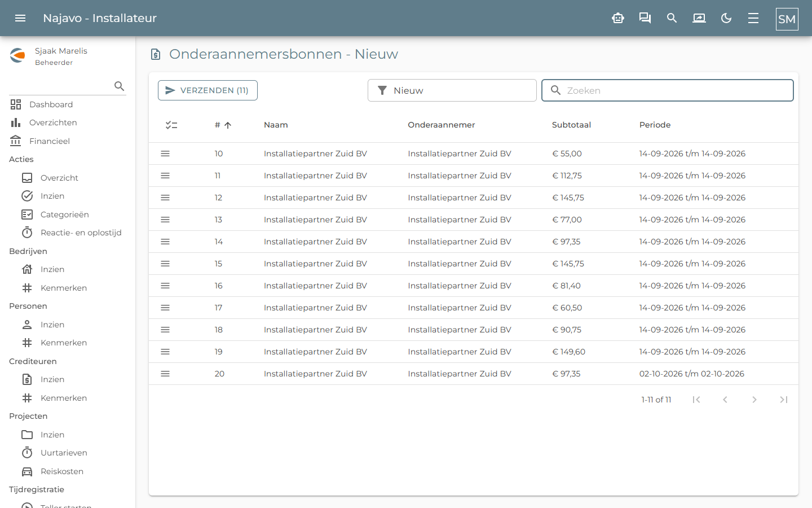812x508 pixels.
Task: Sort table by Periode column
Action: pos(655,125)
